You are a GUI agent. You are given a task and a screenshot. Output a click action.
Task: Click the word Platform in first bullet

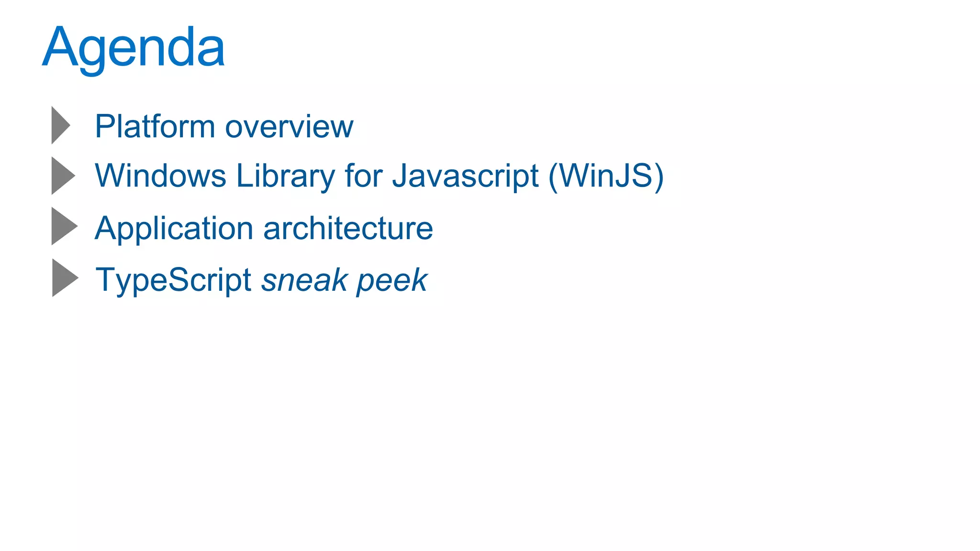(x=155, y=126)
